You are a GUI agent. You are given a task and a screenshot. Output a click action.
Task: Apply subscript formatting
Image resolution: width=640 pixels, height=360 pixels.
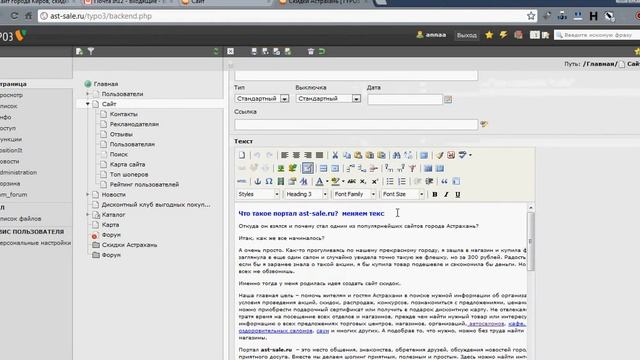363,181
